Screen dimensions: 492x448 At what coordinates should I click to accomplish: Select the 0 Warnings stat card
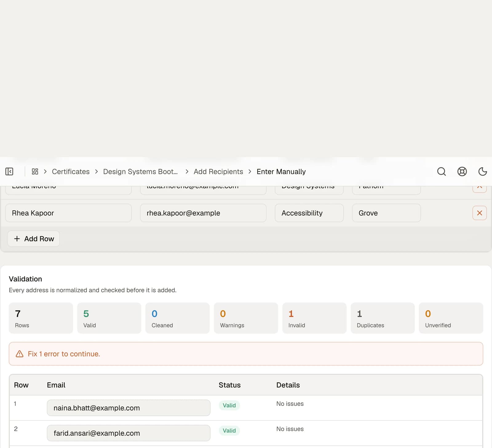(x=246, y=318)
